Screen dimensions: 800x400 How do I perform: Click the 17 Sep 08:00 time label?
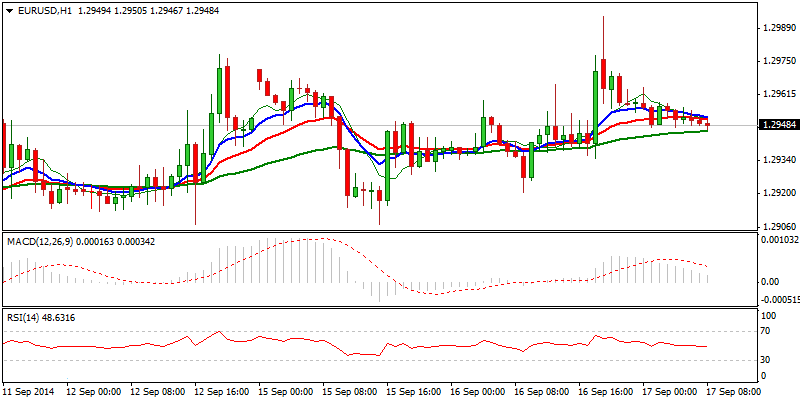tap(734, 391)
